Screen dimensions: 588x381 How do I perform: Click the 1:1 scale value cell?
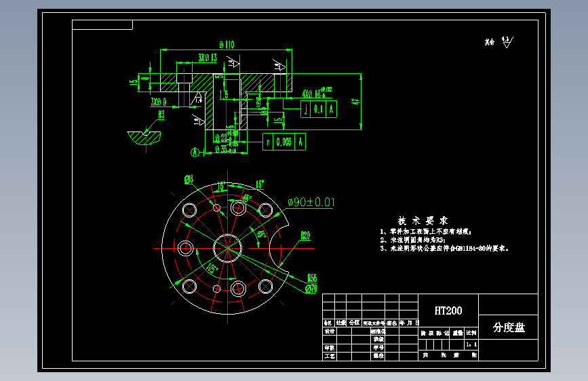tap(471, 344)
